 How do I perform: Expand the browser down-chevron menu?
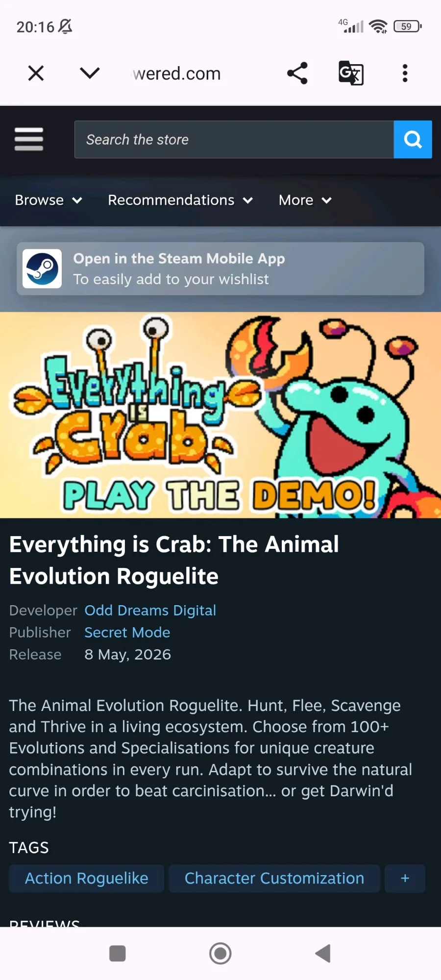pos(90,73)
